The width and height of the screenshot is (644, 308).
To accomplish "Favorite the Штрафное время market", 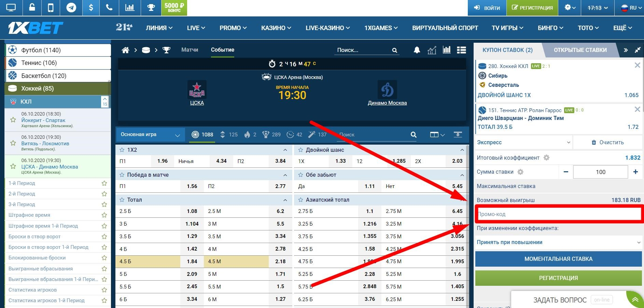I will (104, 215).
